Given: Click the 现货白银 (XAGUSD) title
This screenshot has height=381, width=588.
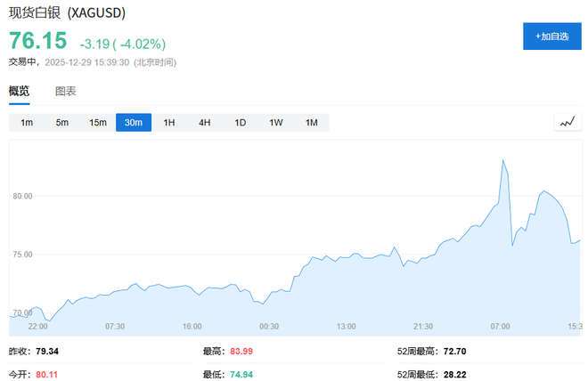Looking at the screenshot, I should coord(68,14).
